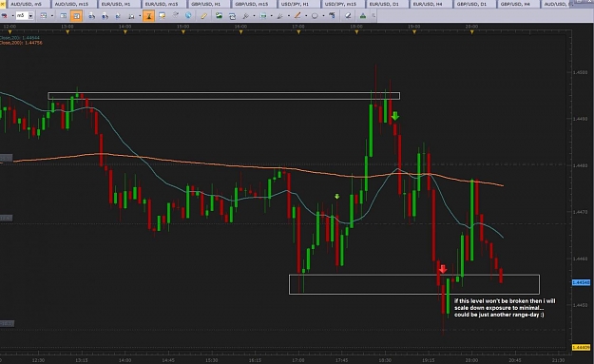The image size is (594, 364).
Task: Expand the chart type dropdown arrow
Action: click(x=52, y=16)
